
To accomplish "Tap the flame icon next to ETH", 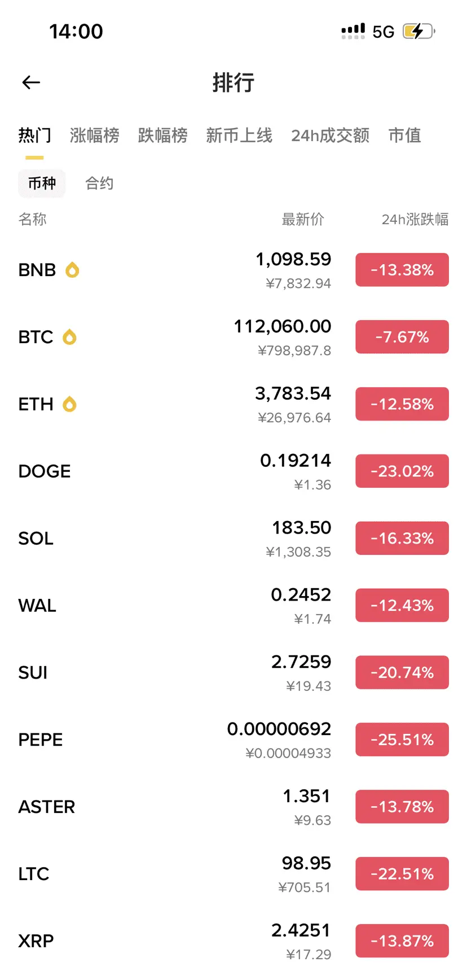I will [69, 404].
